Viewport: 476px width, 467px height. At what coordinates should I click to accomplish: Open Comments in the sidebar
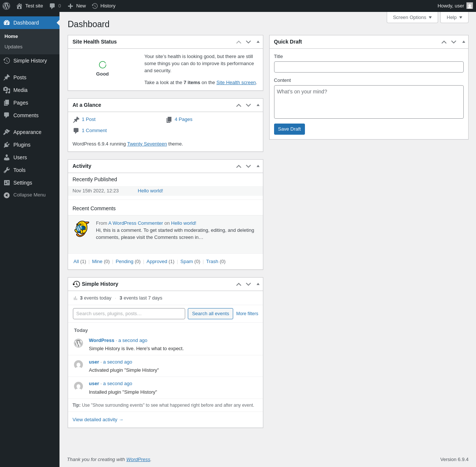coord(30,115)
